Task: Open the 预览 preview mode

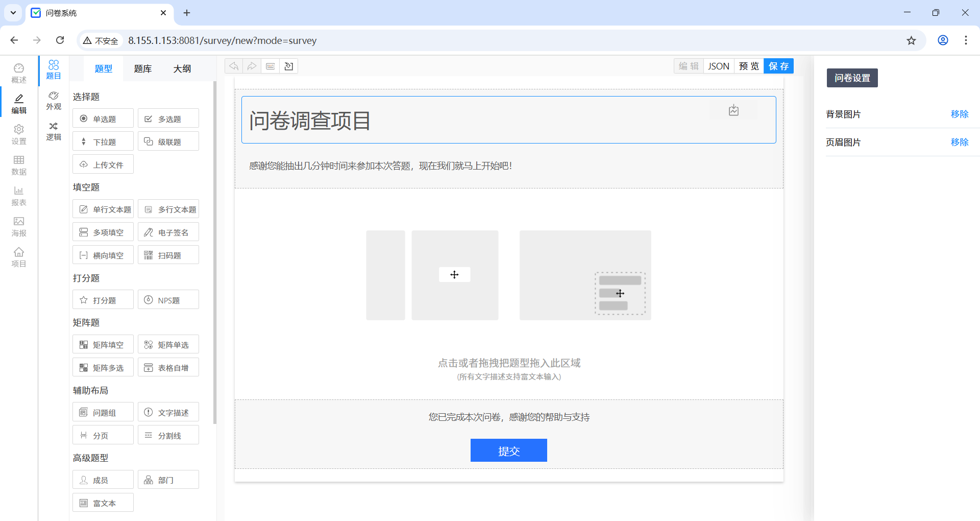Action: tap(749, 66)
